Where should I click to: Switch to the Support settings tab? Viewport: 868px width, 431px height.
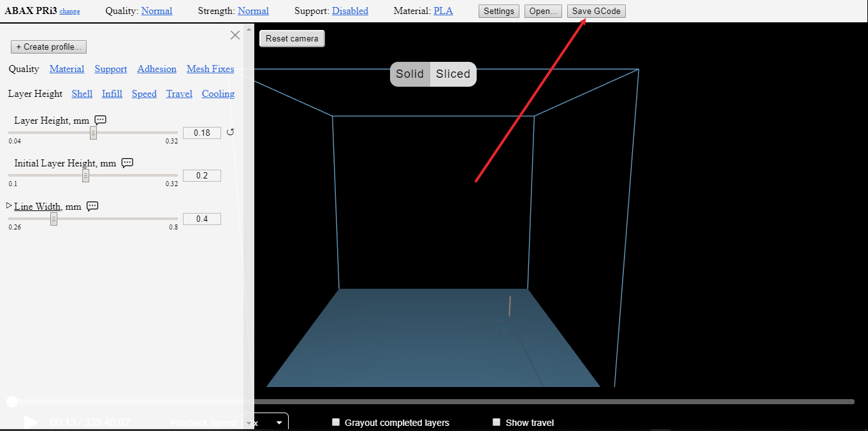[x=111, y=69]
